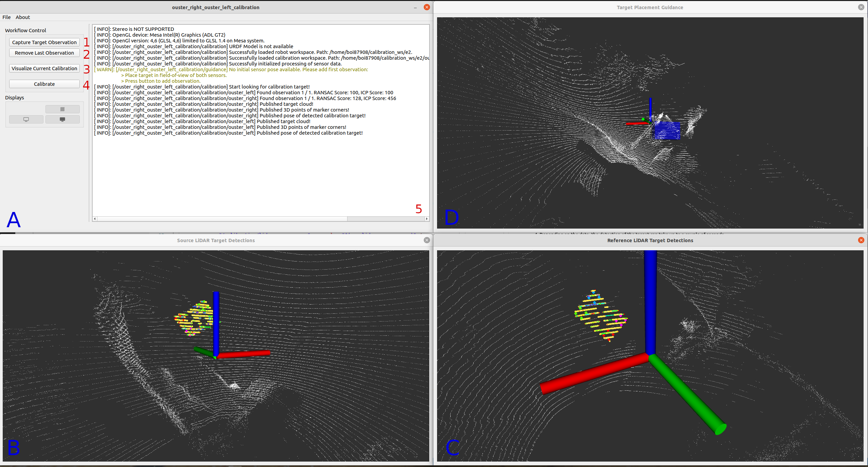Click 'Successfully loaded calibration workspace' log line
This screenshot has height=467, width=868.
click(x=261, y=58)
